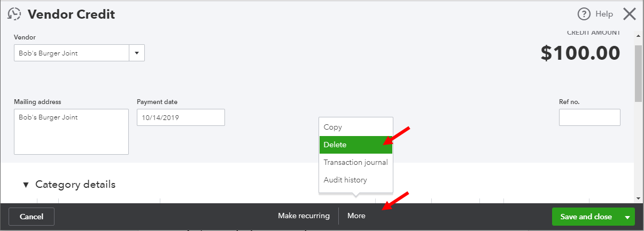Screen dimensions: 644x231
Task: Click the Save and close button
Action: (586, 217)
